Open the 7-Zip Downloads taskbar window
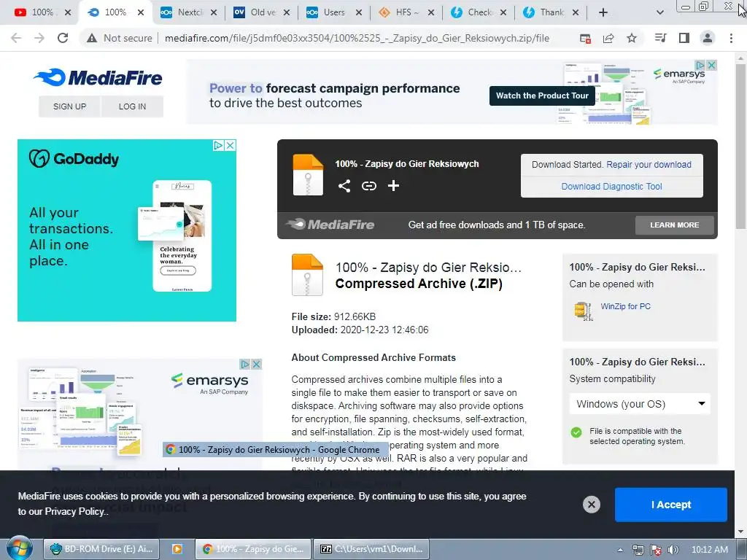Screen dimensions: 747x560 371,549
